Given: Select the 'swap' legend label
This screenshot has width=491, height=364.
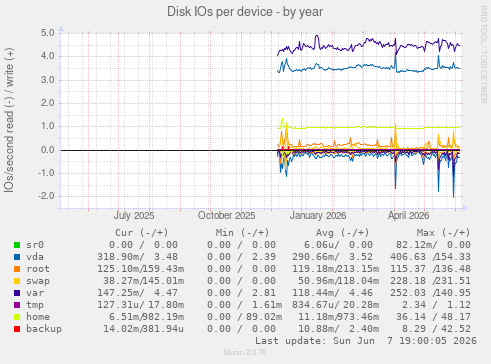Looking at the screenshot, I should (x=38, y=281).
